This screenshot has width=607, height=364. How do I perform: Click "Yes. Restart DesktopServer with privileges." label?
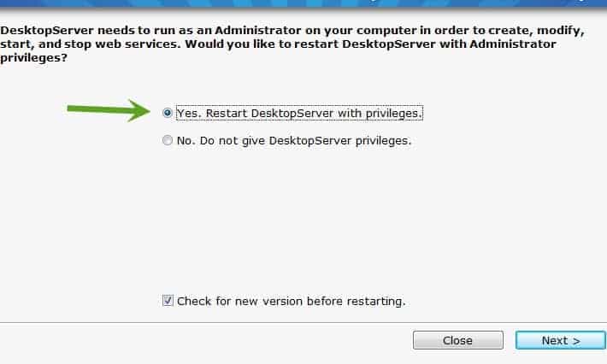point(299,114)
